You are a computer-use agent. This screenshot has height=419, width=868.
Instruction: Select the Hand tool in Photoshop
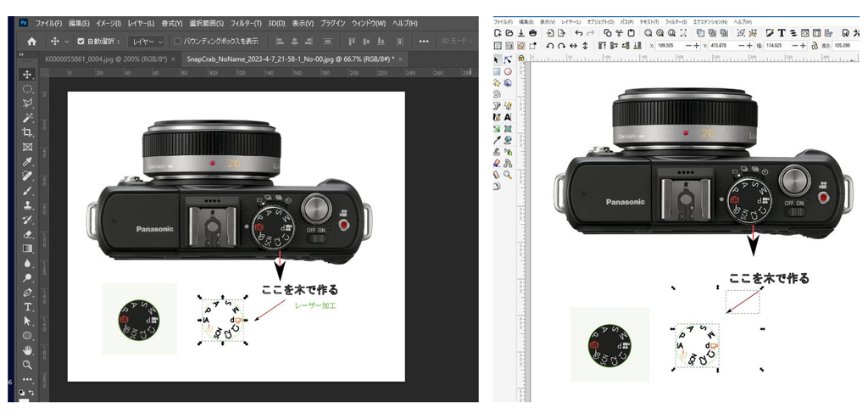coord(26,350)
